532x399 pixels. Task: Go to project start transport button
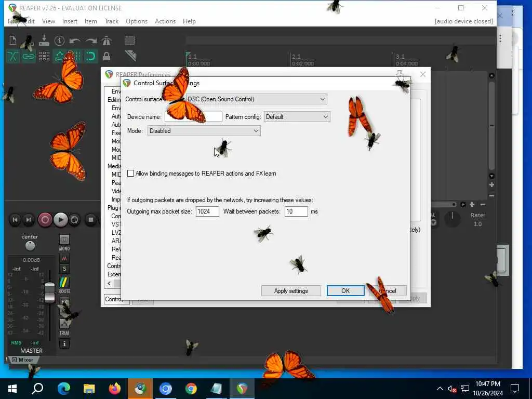click(15, 220)
